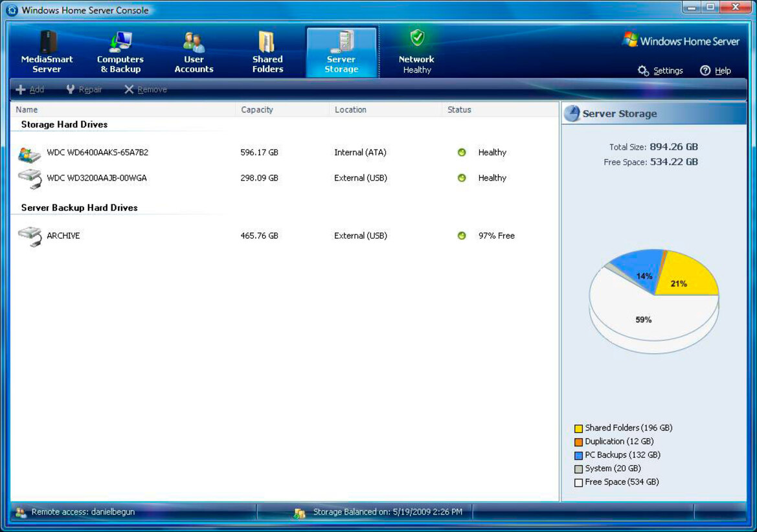This screenshot has width=757, height=532.
Task: Click the Server Storage pie icon
Action: [572, 114]
